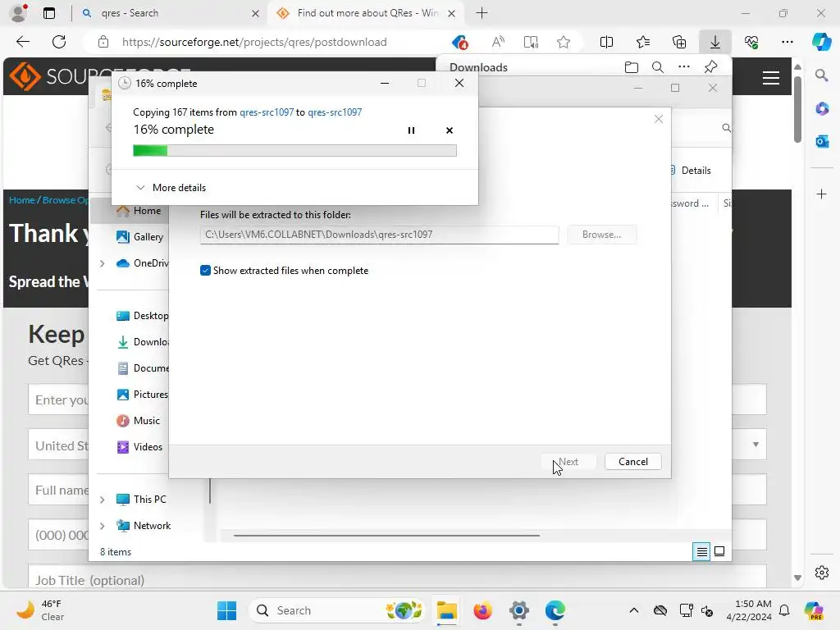Click the Windows Start button

tap(226, 610)
